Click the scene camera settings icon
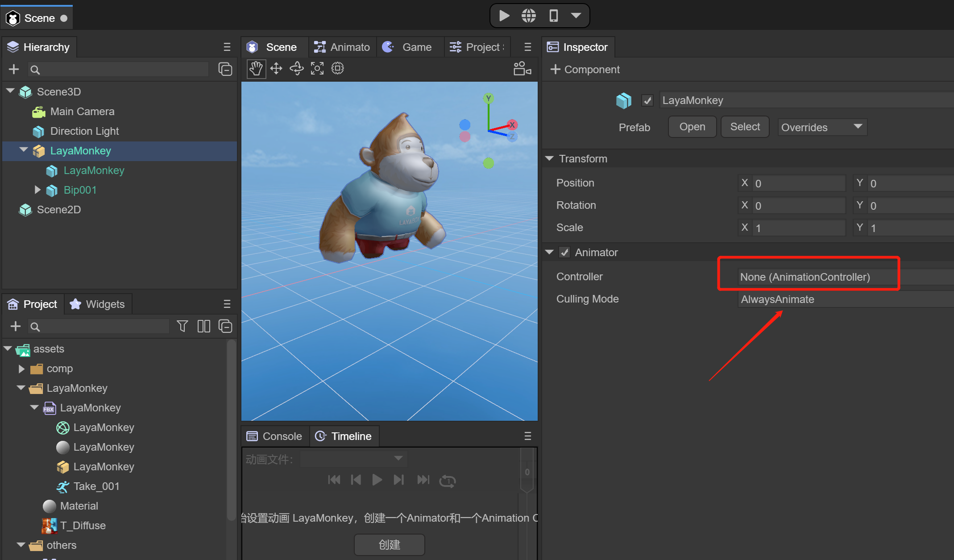Image resolution: width=954 pixels, height=560 pixels. coord(522,69)
